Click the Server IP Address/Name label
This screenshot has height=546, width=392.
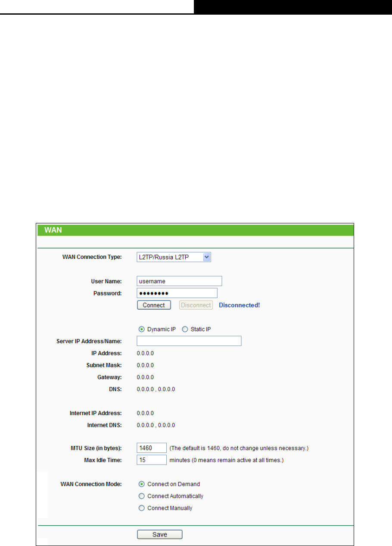[x=89, y=341]
